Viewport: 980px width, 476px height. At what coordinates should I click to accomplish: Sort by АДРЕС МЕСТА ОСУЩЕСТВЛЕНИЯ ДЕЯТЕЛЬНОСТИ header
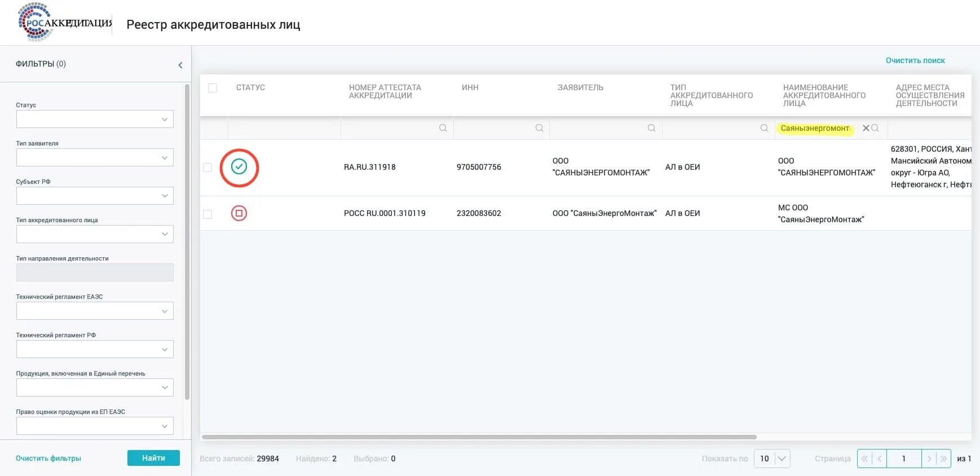pyautogui.click(x=930, y=95)
